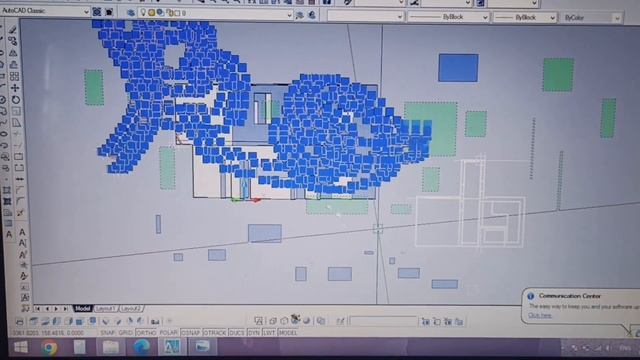Toggle GRID display in status bar
Viewport: 640px width, 360px height.
[x=126, y=333]
